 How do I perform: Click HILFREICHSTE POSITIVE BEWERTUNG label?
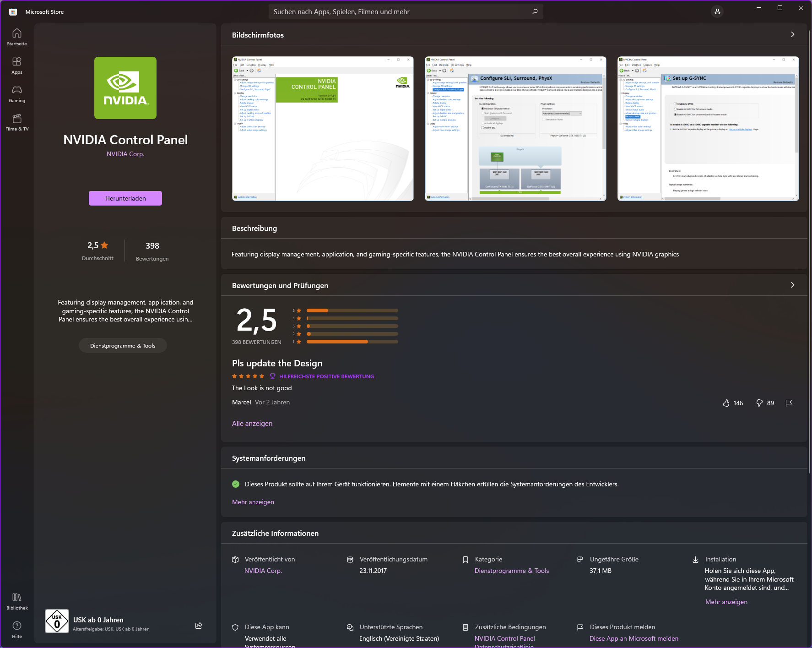tap(327, 376)
